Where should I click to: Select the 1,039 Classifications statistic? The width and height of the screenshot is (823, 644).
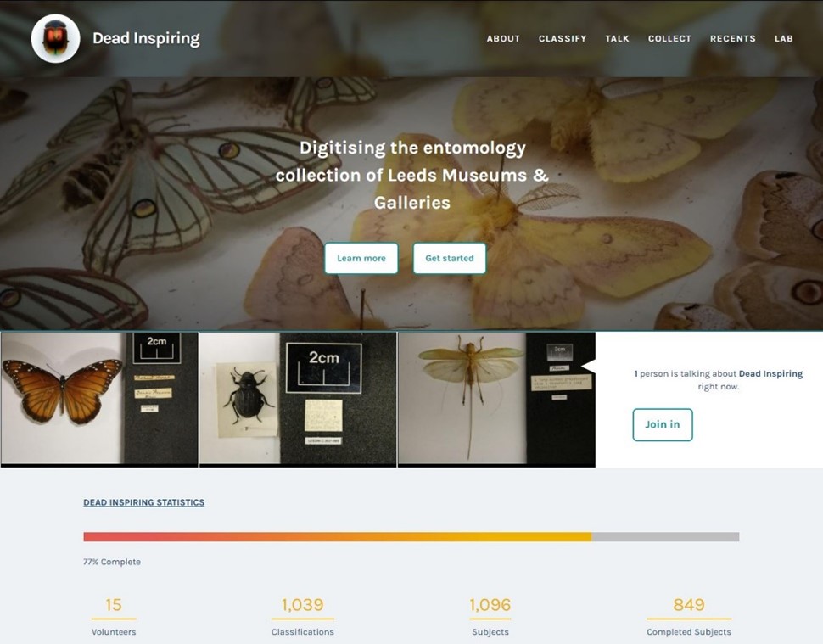pos(302,617)
